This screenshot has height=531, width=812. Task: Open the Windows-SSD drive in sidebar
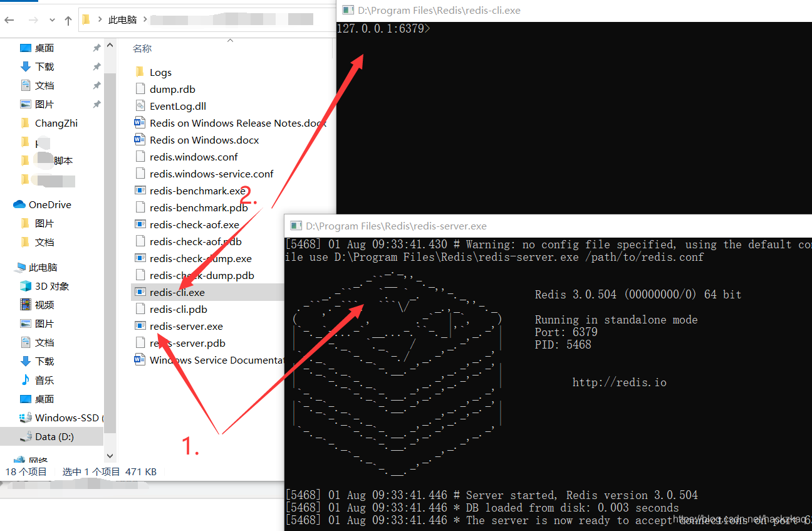click(67, 418)
